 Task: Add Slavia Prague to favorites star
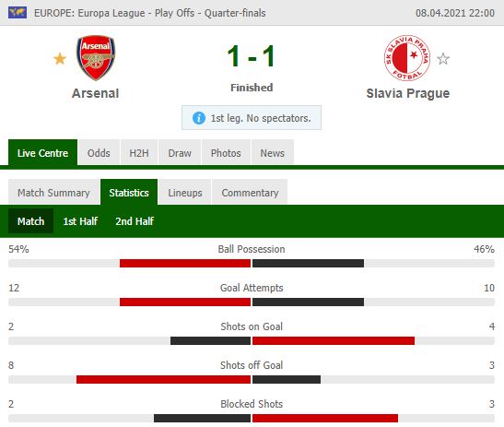click(x=443, y=59)
